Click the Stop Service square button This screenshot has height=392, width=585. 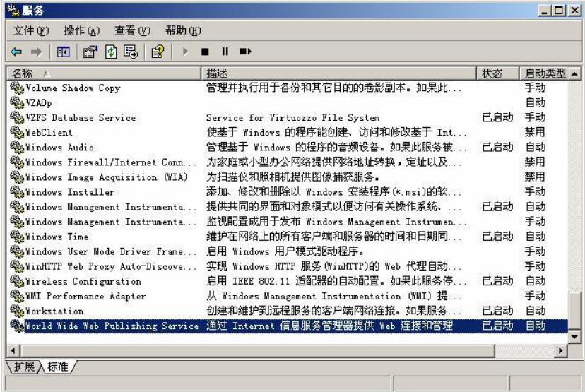point(205,52)
